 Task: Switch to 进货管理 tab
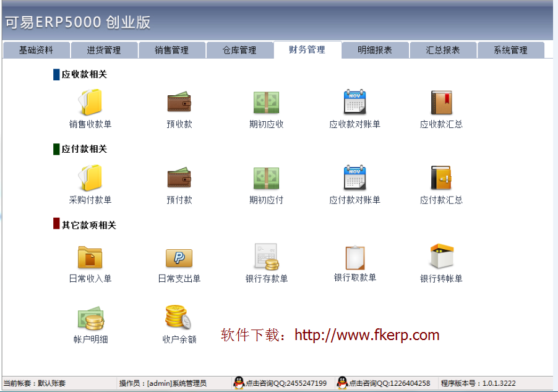pos(104,50)
